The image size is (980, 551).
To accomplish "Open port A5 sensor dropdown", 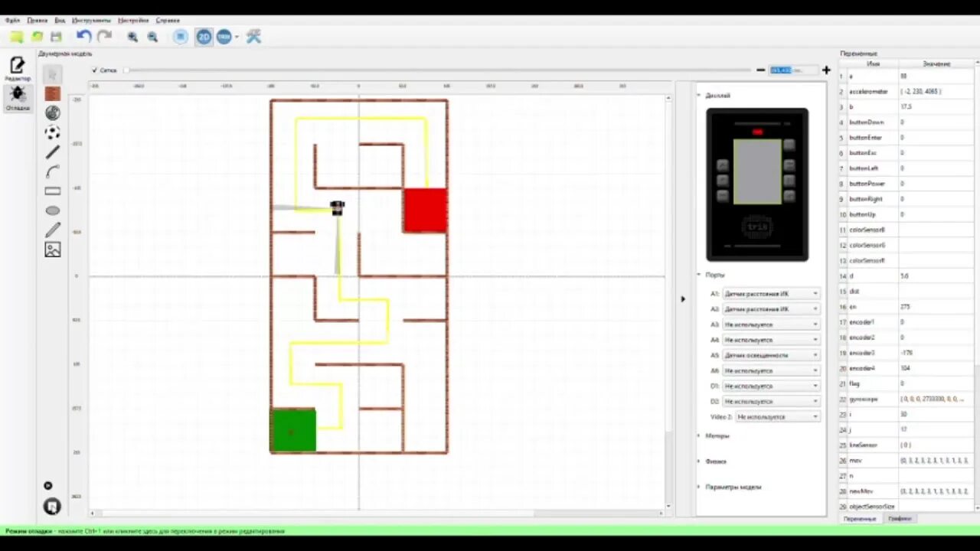I will coord(771,355).
